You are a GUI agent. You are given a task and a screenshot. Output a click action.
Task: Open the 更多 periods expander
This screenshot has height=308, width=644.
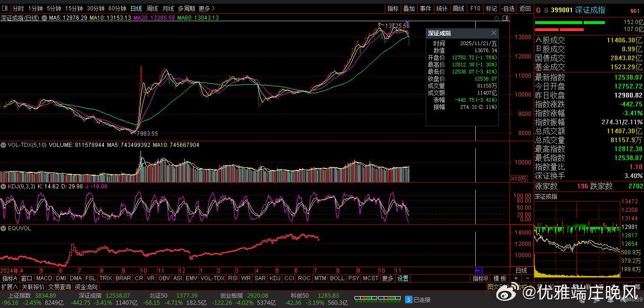206,8
